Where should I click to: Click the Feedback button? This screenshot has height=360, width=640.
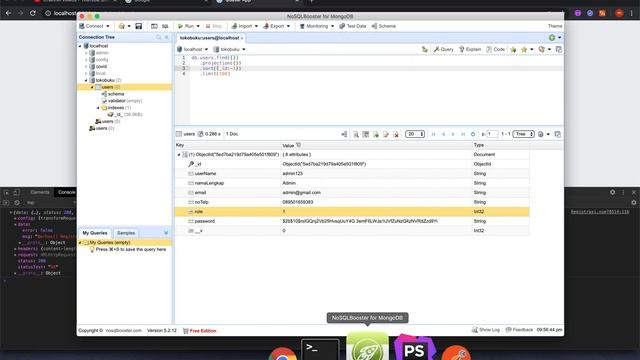coord(519,330)
